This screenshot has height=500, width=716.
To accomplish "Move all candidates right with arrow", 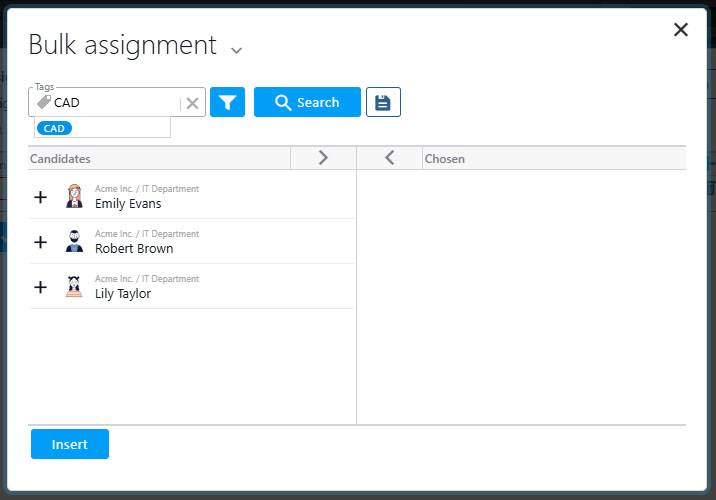I will click(x=322, y=158).
